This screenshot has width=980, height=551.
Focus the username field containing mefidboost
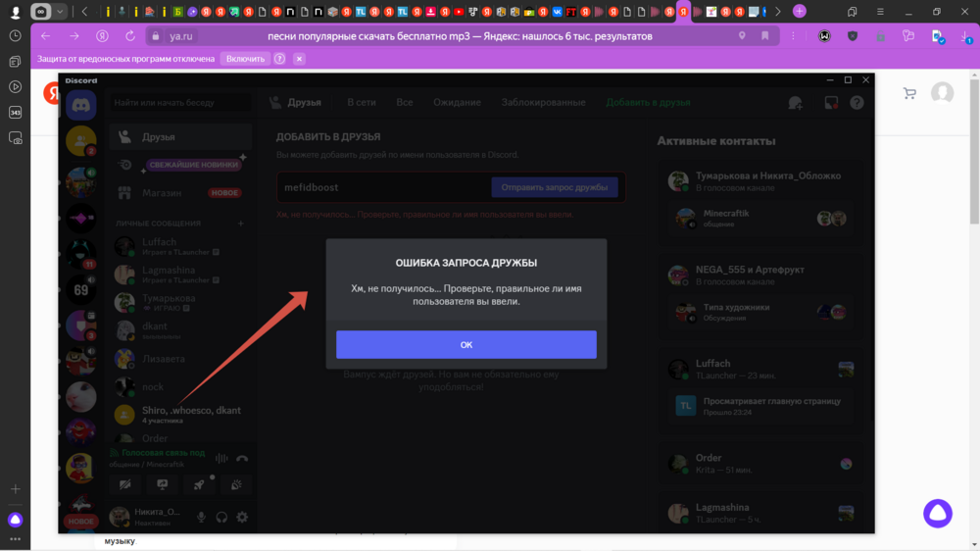click(x=383, y=187)
